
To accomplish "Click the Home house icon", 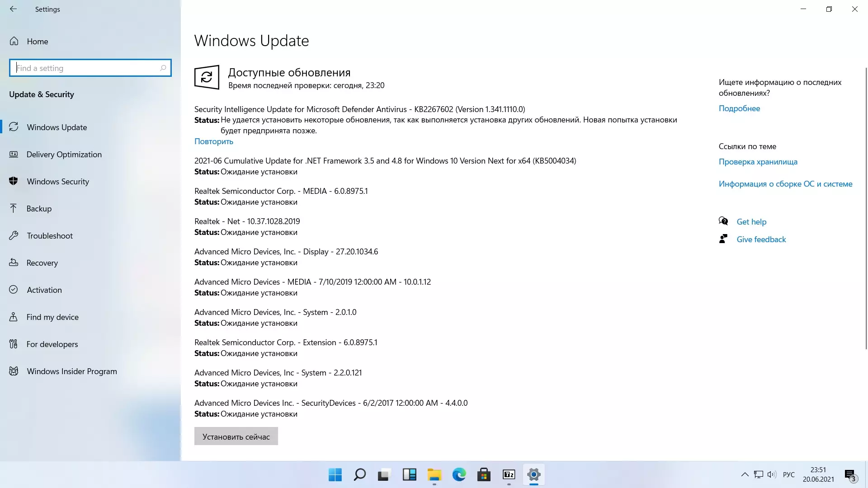I will (14, 41).
